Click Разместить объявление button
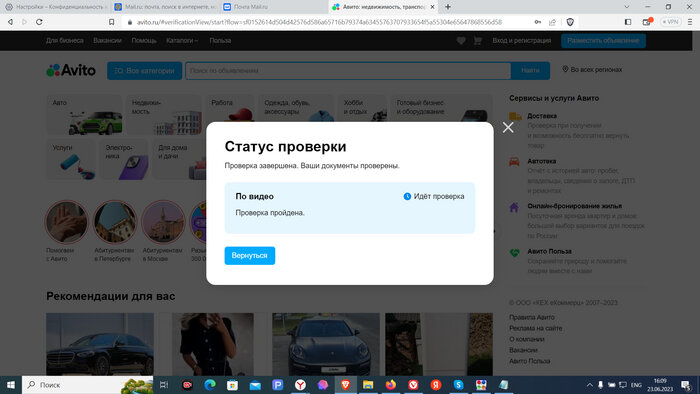 pos(603,41)
